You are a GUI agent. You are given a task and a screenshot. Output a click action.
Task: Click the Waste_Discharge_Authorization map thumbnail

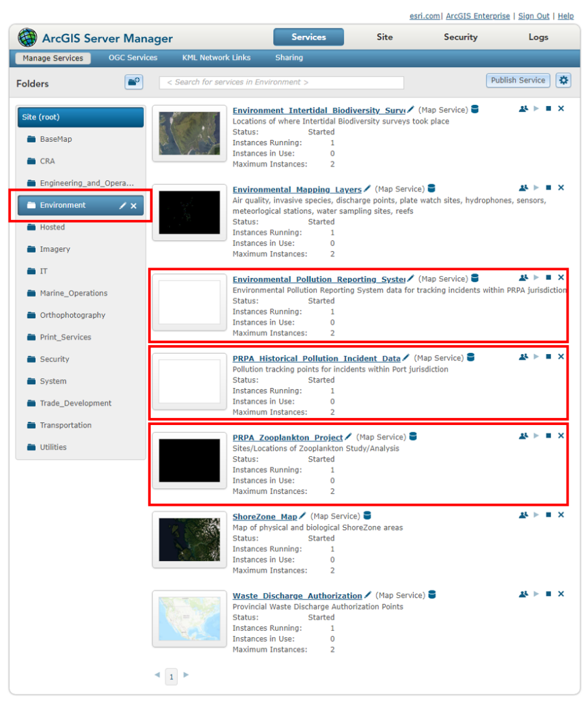189,619
